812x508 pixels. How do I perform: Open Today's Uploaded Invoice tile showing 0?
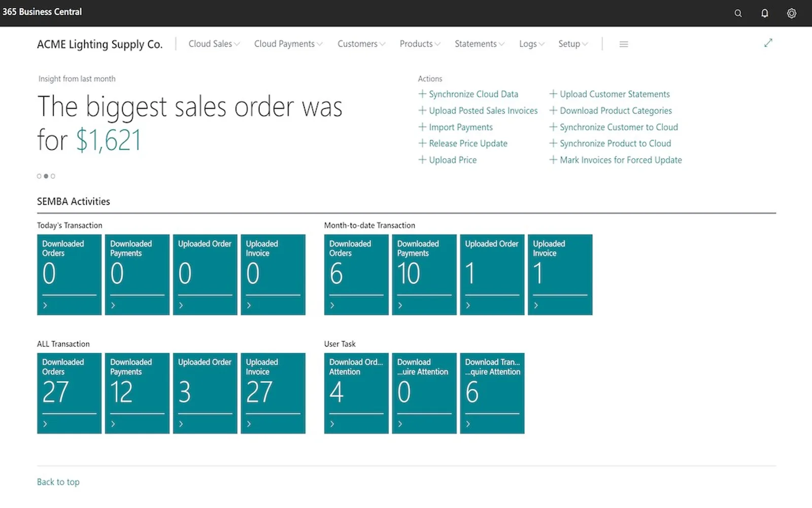click(273, 274)
